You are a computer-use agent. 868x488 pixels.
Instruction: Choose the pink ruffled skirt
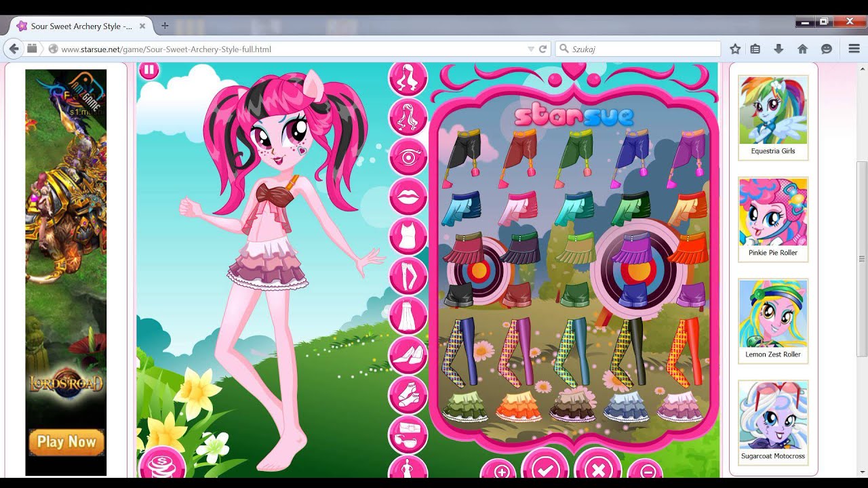point(680,407)
